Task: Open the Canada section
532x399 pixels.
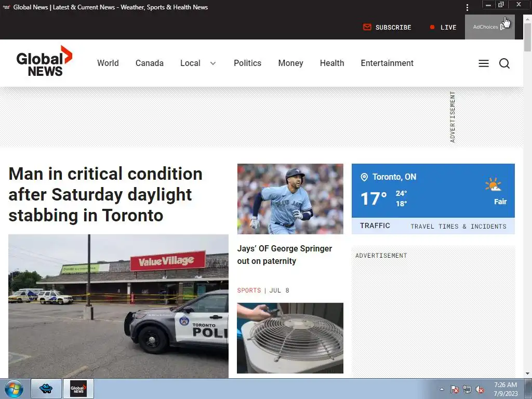Action: point(149,63)
